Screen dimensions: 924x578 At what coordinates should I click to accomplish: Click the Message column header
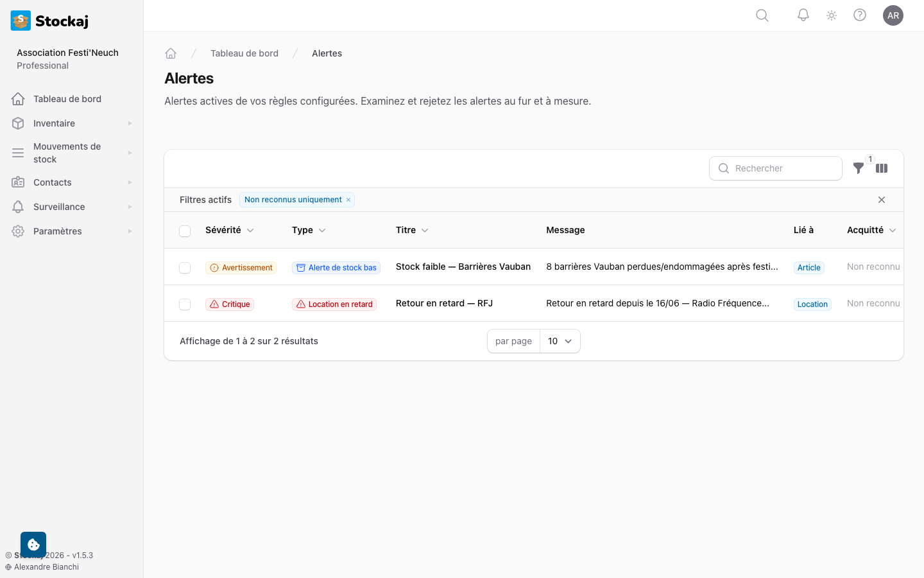(x=565, y=230)
